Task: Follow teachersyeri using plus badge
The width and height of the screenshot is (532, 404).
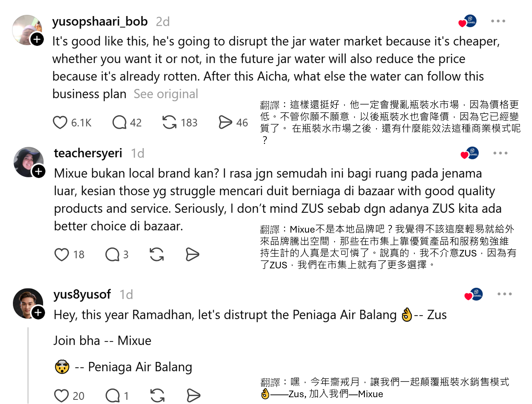Action: click(x=39, y=171)
